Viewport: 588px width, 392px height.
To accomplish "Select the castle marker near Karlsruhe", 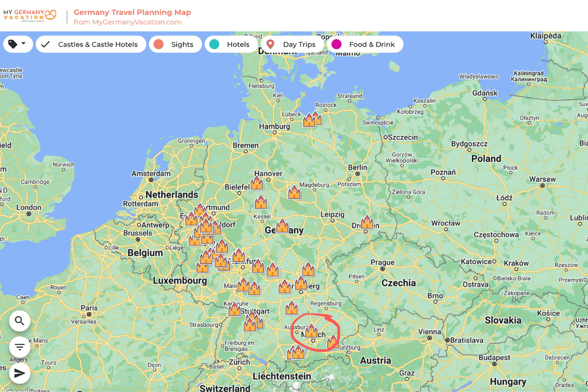I will 234,310.
